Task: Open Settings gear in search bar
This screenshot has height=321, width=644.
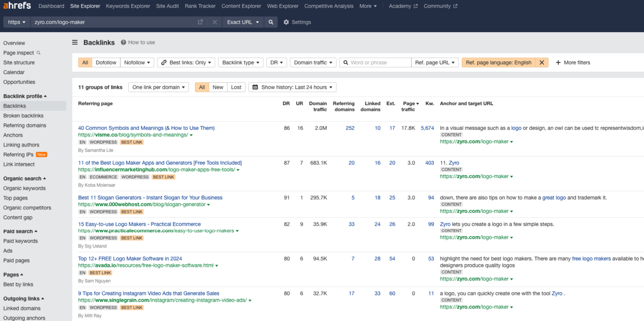Action: pos(297,22)
